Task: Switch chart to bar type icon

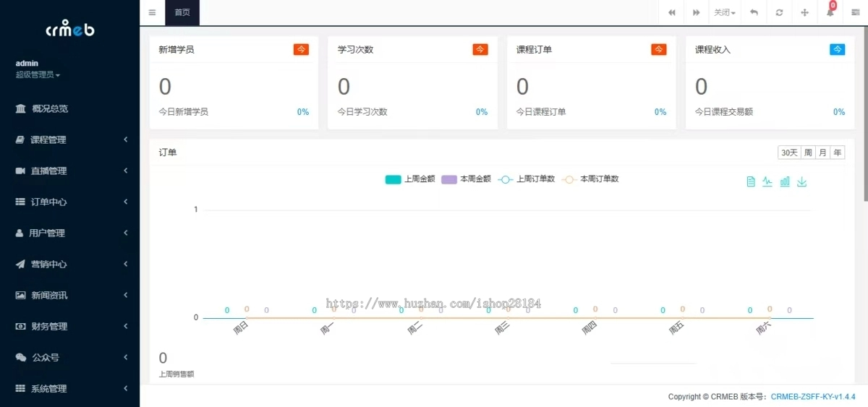Action: 785,181
